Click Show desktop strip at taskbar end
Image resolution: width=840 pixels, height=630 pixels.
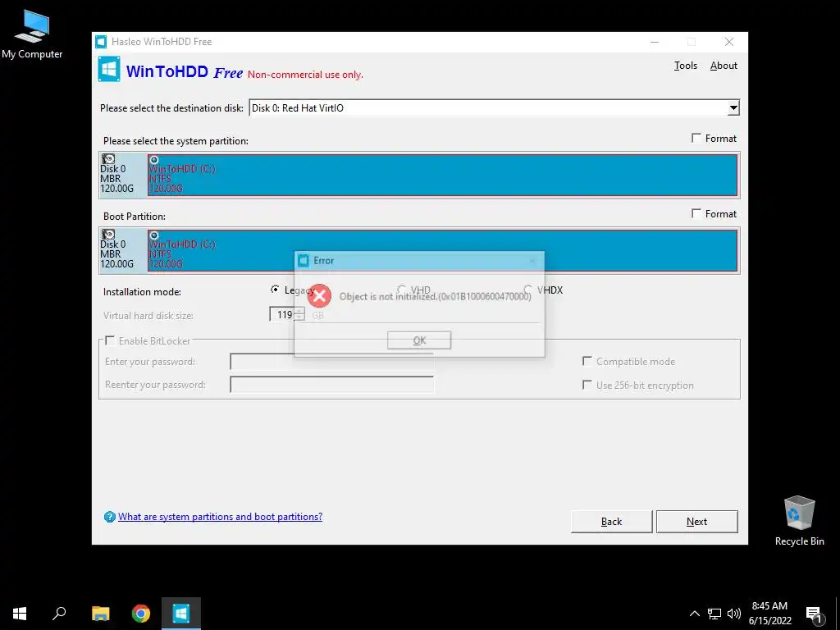click(838, 614)
